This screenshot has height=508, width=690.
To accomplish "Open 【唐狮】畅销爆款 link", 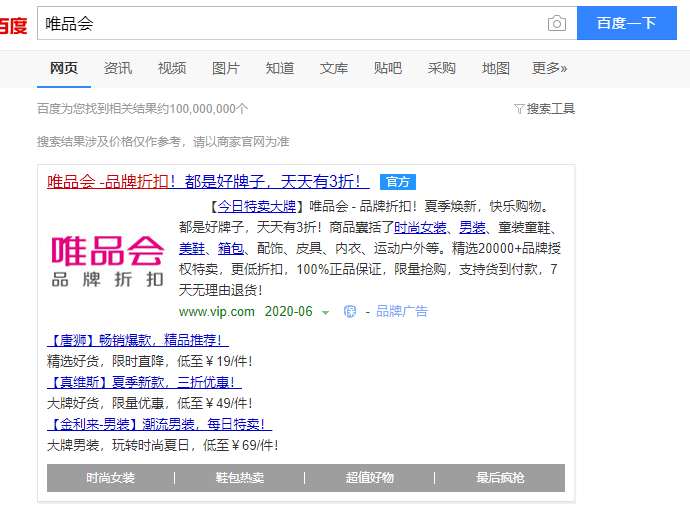I will point(138,340).
